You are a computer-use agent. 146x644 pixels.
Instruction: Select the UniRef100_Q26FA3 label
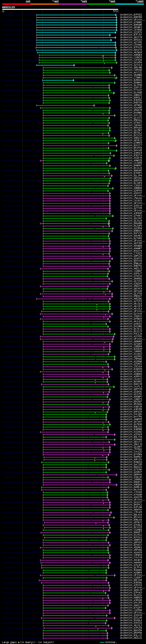coord(131,191)
